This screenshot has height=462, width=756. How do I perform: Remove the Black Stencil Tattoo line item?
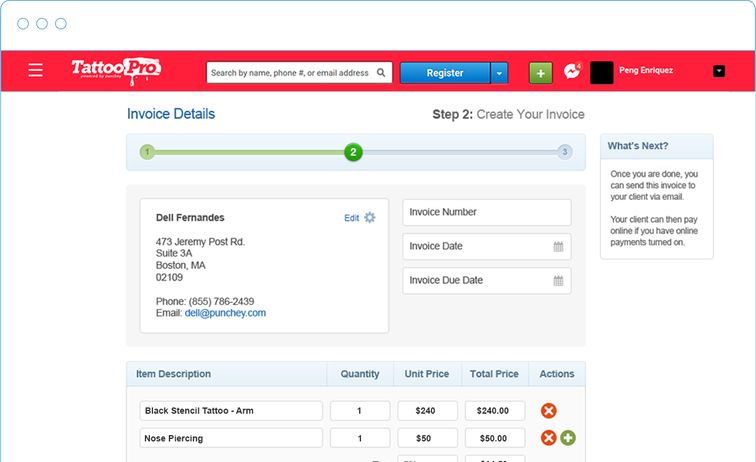(x=548, y=411)
